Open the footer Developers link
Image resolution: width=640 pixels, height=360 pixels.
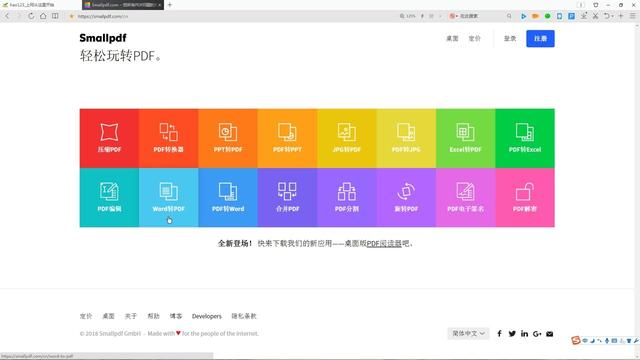(x=207, y=316)
